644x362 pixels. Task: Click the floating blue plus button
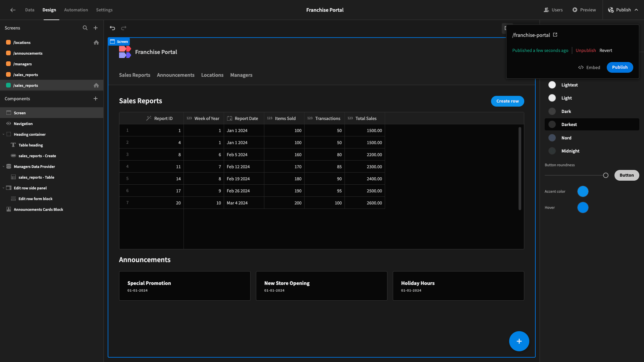point(519,341)
